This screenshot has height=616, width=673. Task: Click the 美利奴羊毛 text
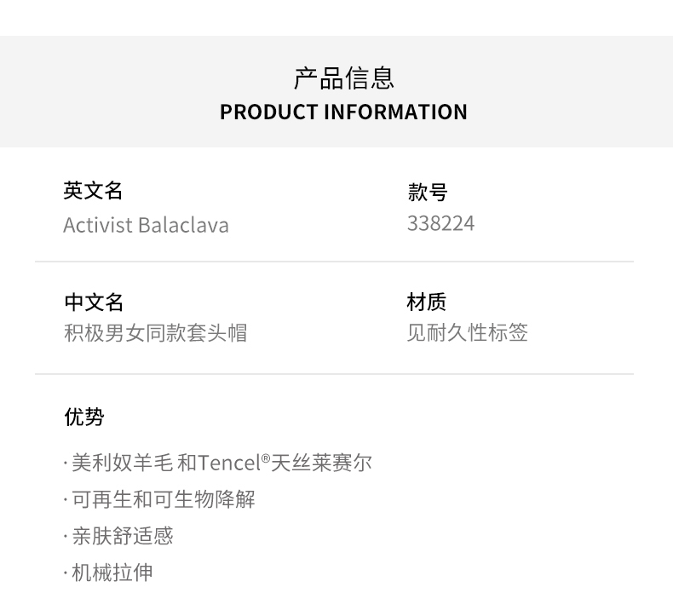(x=123, y=463)
